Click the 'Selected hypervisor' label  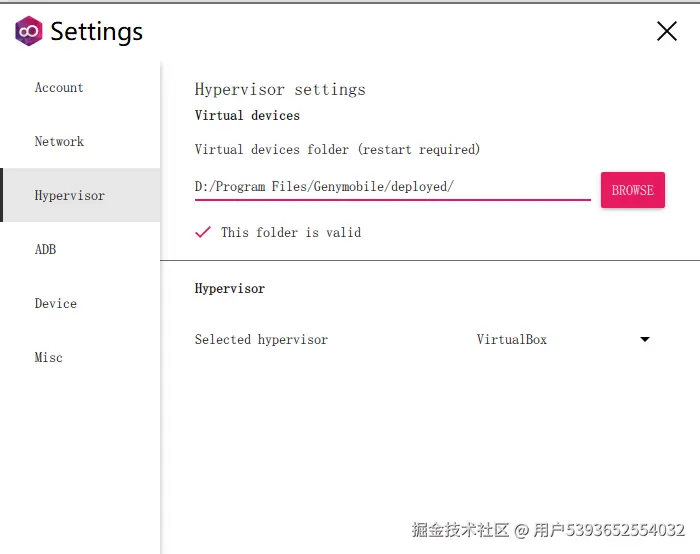tap(261, 340)
